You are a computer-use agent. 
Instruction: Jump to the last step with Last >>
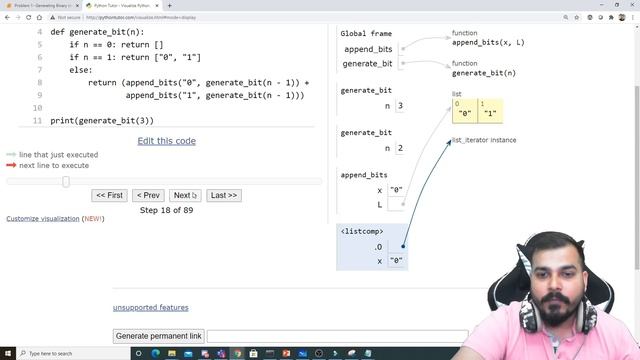pos(224,196)
